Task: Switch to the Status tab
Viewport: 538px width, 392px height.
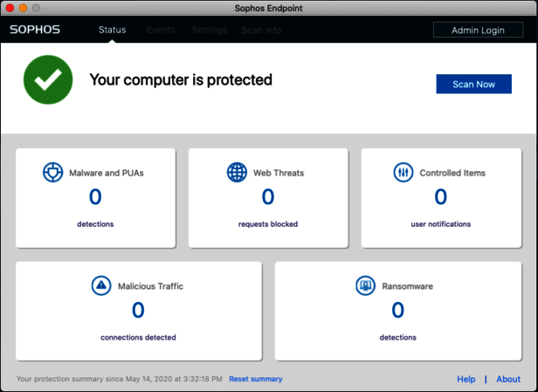Action: coord(112,30)
